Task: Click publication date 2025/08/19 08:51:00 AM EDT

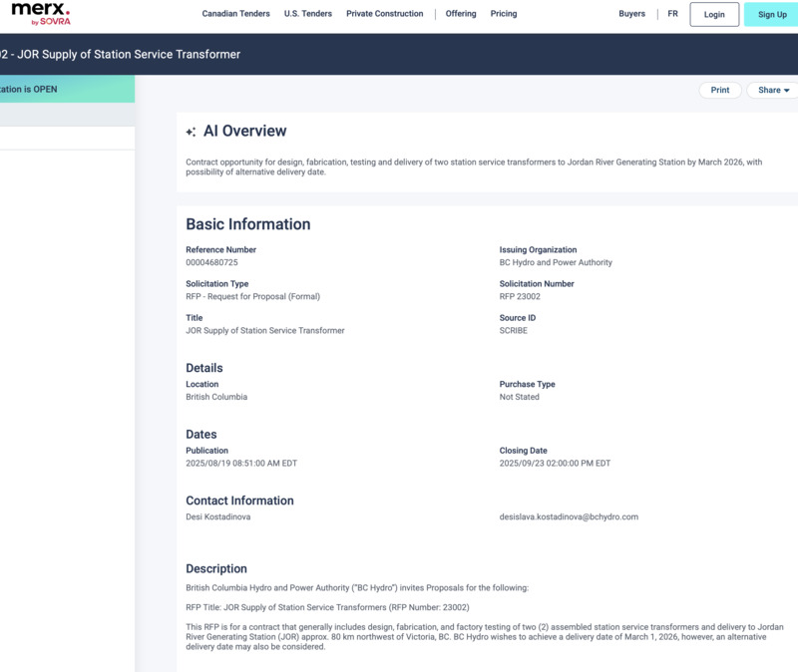Action: click(241, 464)
